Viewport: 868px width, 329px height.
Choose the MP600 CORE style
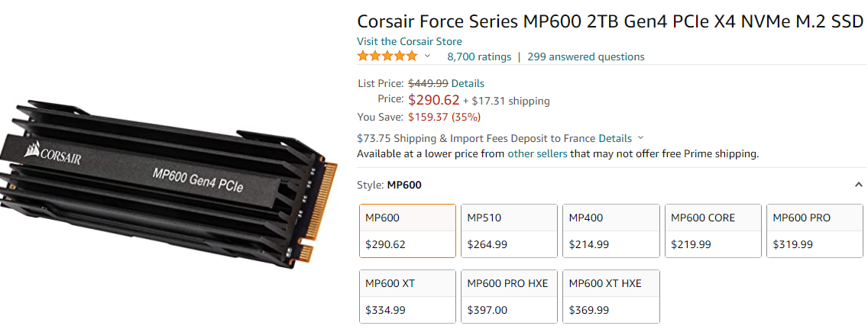pos(713,231)
